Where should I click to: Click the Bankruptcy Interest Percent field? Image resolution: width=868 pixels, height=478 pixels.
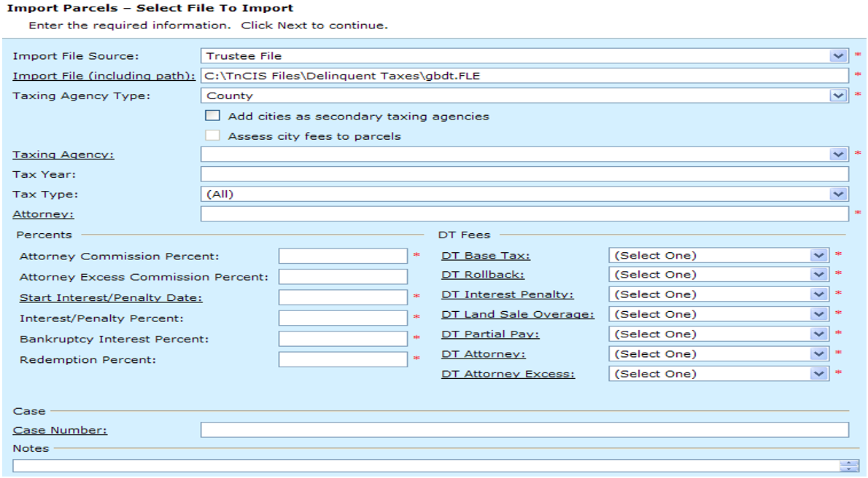tap(344, 339)
